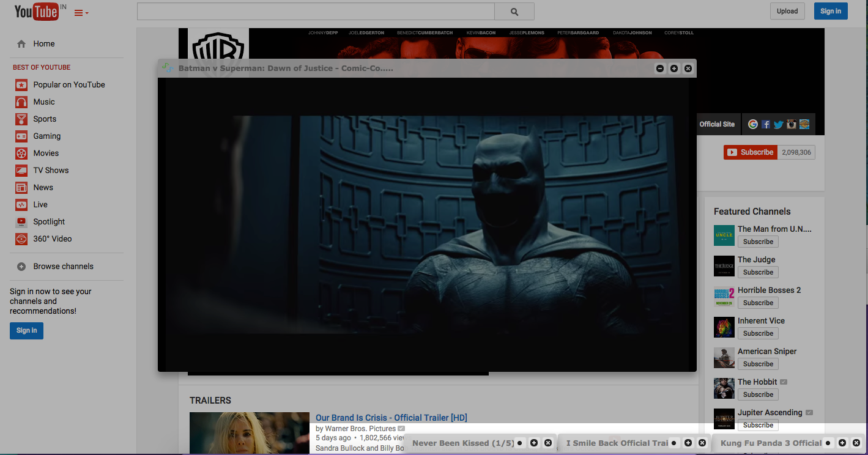Click the 2,098,306 subscriber count

(796, 152)
